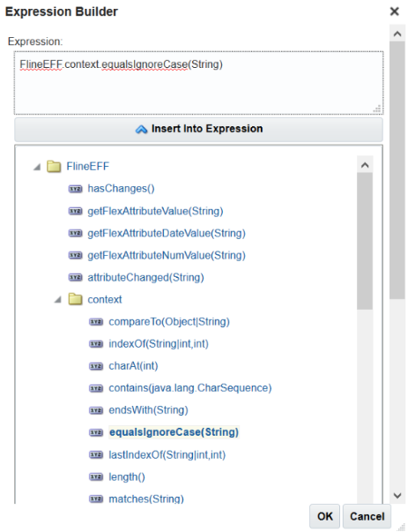Click the endsWith(String) function icon
408x532 pixels.
[96, 410]
